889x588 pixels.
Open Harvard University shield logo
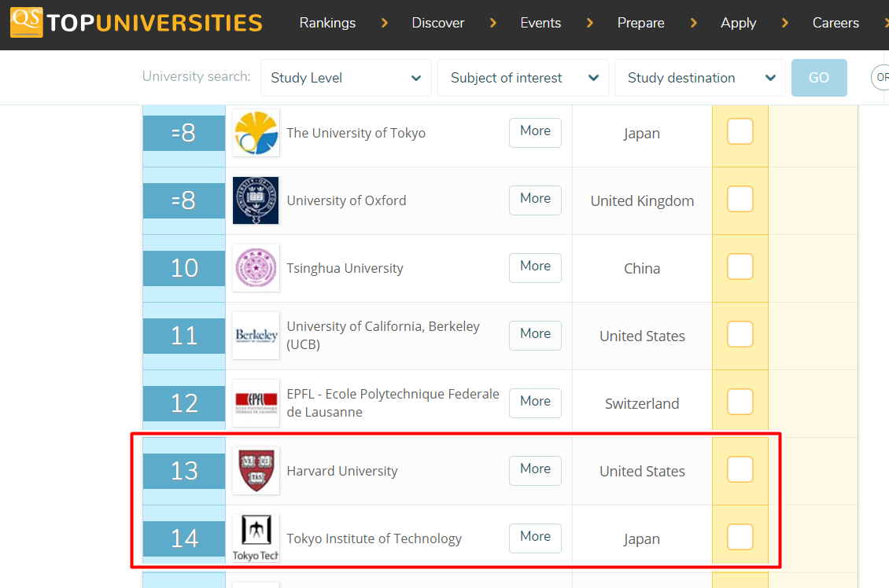pyautogui.click(x=256, y=471)
